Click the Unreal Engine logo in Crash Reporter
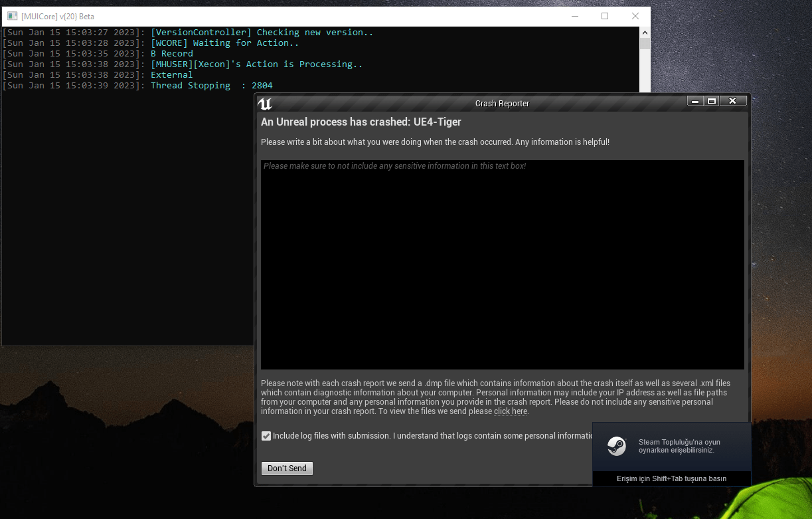The width and height of the screenshot is (812, 519). pyautogui.click(x=265, y=103)
